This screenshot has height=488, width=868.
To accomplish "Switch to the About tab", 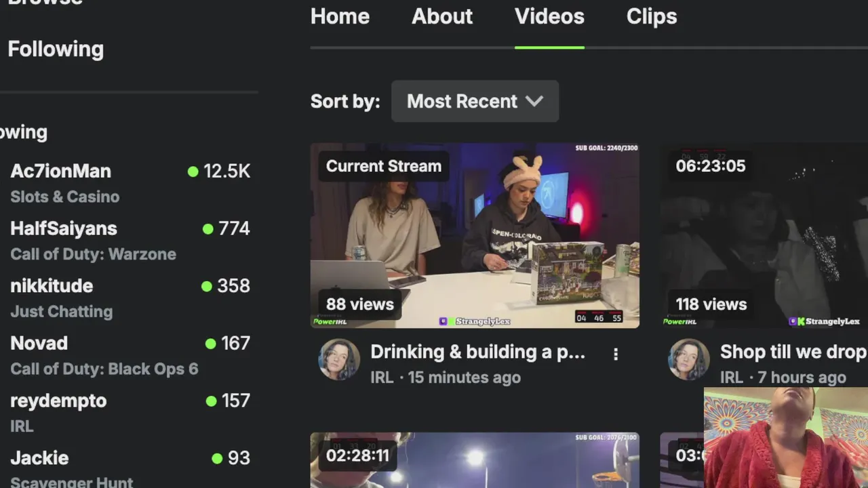I will point(442,16).
